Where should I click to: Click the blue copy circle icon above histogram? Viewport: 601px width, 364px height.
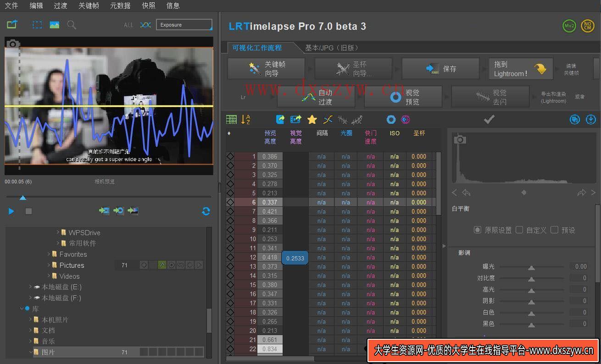pyautogui.click(x=575, y=120)
